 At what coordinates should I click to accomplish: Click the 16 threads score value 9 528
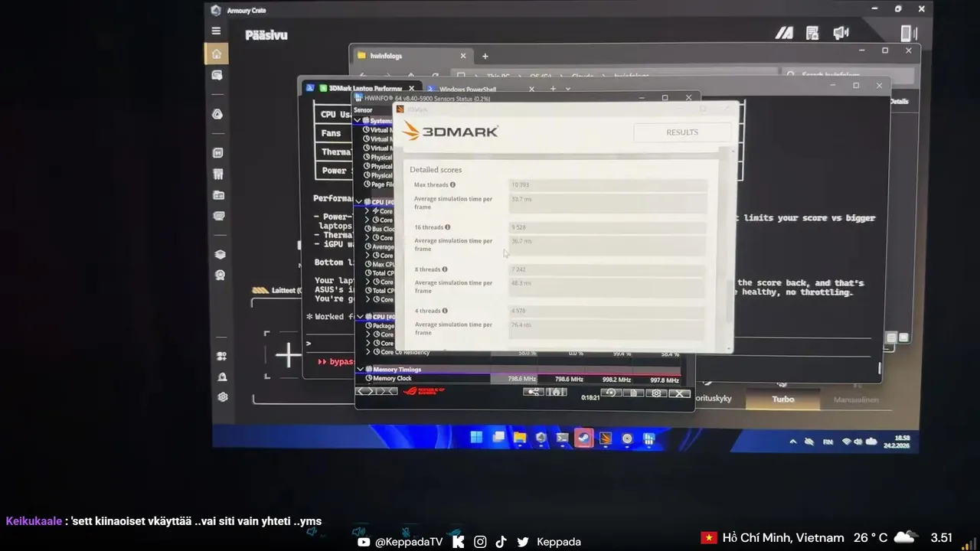coord(519,227)
